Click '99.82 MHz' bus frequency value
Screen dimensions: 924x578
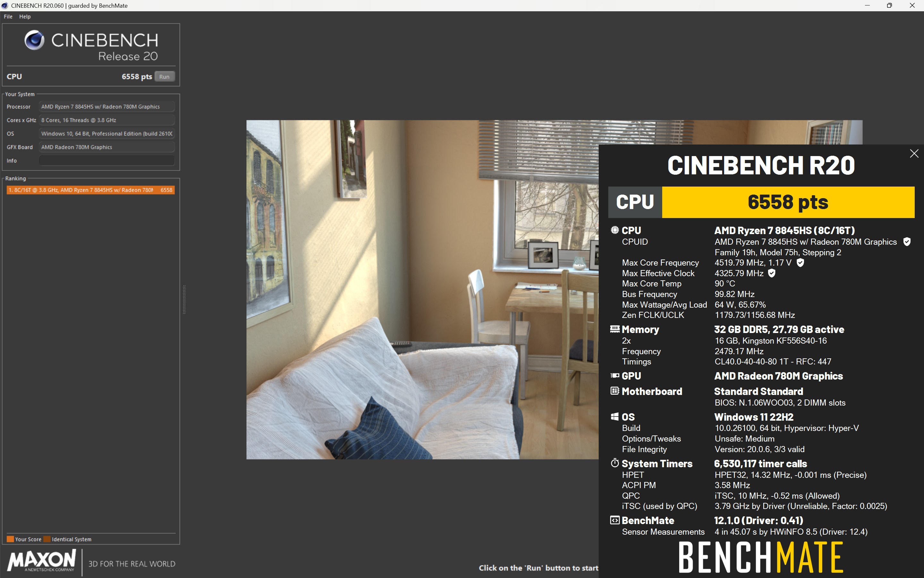[734, 294]
